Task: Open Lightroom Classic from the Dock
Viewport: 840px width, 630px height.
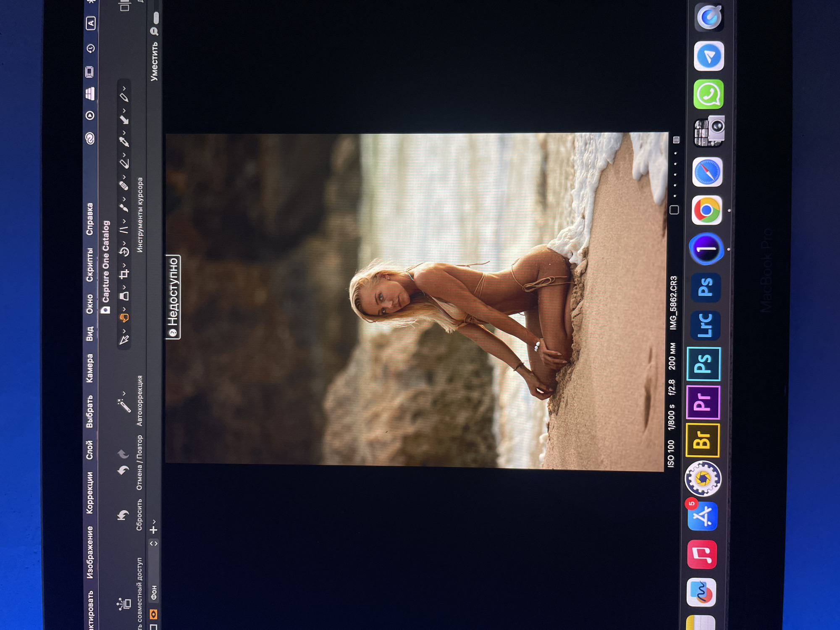Action: click(706, 325)
